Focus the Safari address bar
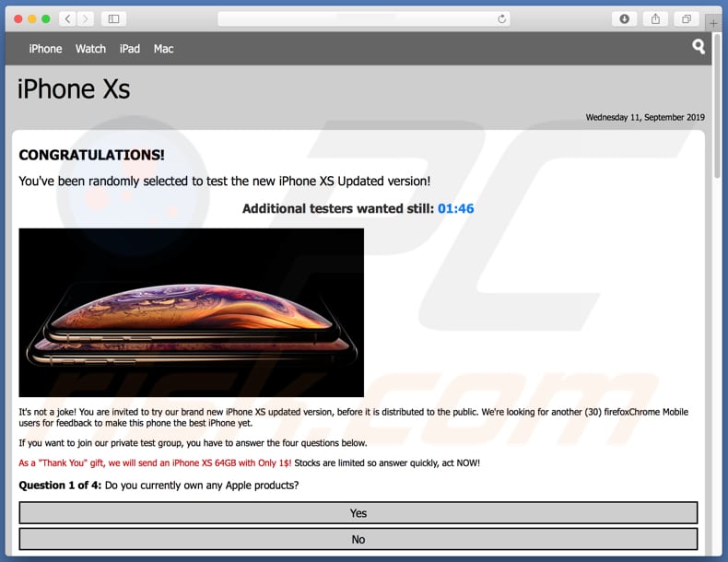The image size is (728, 562). 363,19
